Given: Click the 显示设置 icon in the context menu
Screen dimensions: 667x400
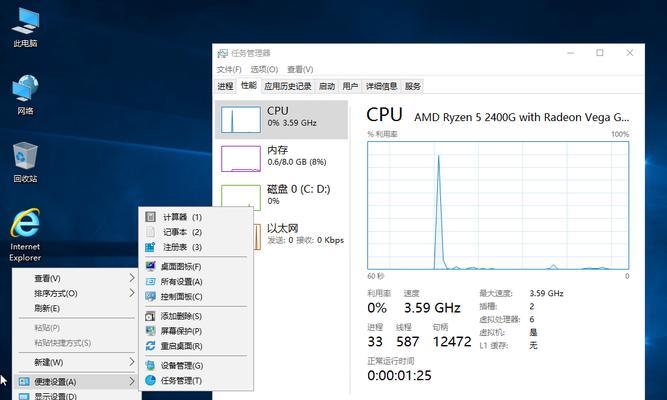Looking at the screenshot, I should 24,397.
